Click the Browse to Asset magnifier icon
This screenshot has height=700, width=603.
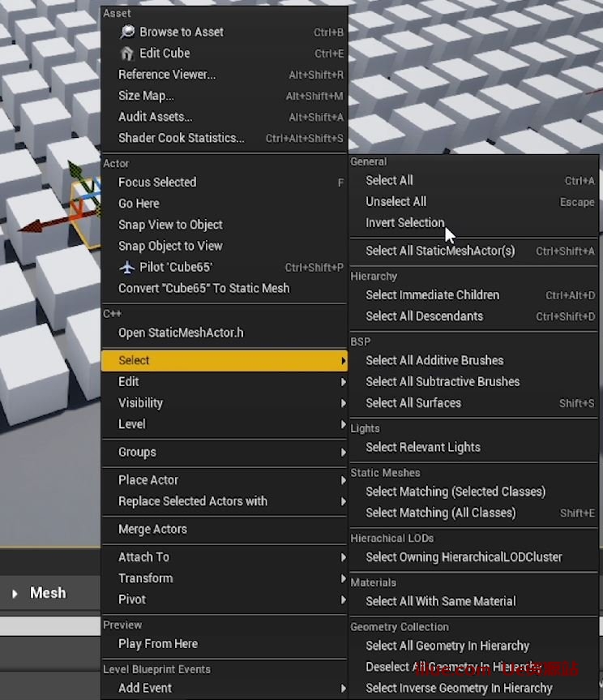click(127, 32)
